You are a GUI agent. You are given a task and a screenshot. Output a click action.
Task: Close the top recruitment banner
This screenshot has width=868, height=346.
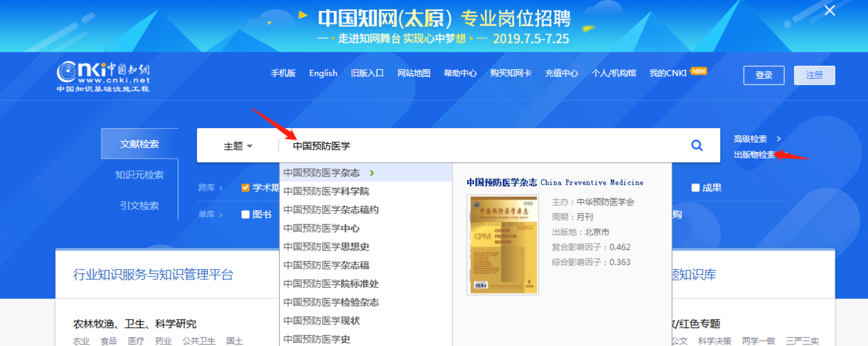(x=830, y=10)
